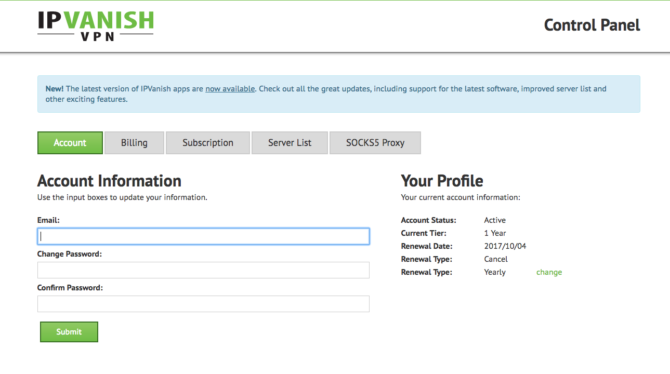Click the 'Current Tier:' label

click(423, 233)
